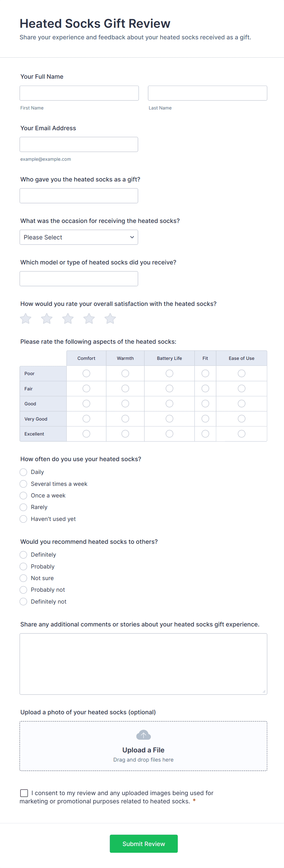Click the email address field
The width and height of the screenshot is (284, 868).
pos(78,144)
